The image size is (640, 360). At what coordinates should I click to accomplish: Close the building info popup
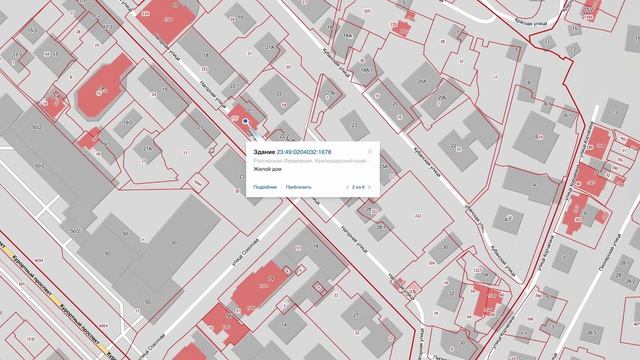(x=370, y=151)
